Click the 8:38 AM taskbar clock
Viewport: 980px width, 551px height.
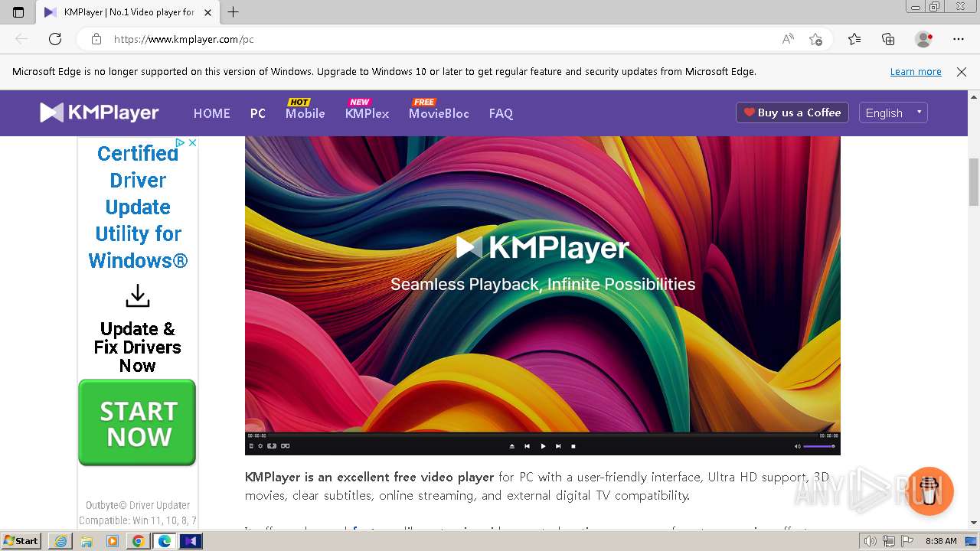click(941, 541)
